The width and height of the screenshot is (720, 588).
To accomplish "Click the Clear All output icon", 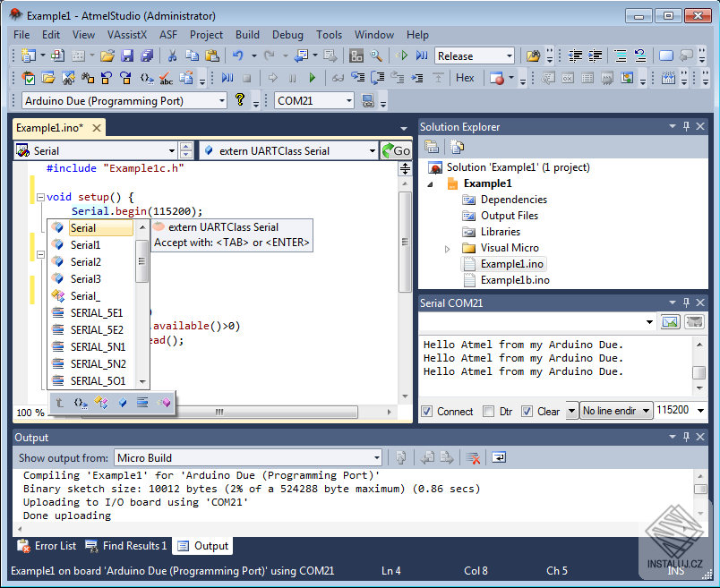I will pos(473,457).
